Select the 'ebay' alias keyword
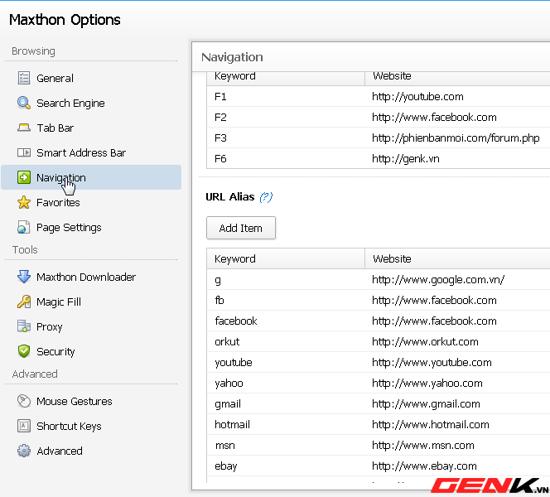550x497 pixels. click(x=226, y=466)
